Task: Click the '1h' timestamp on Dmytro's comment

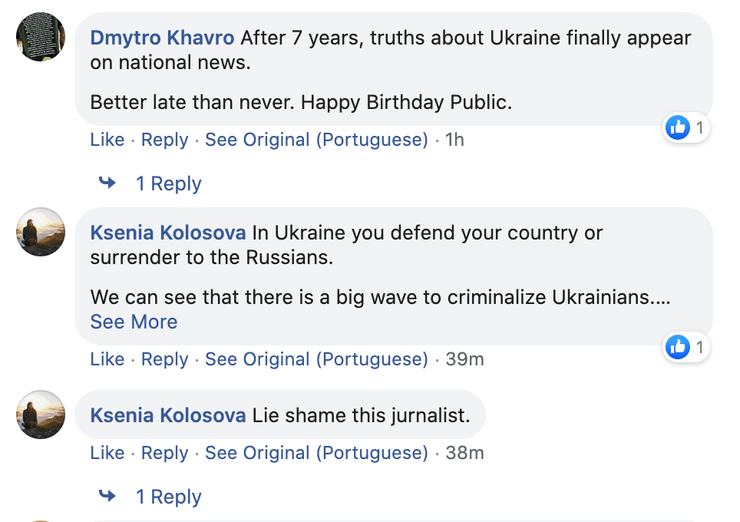Action: coord(454,140)
